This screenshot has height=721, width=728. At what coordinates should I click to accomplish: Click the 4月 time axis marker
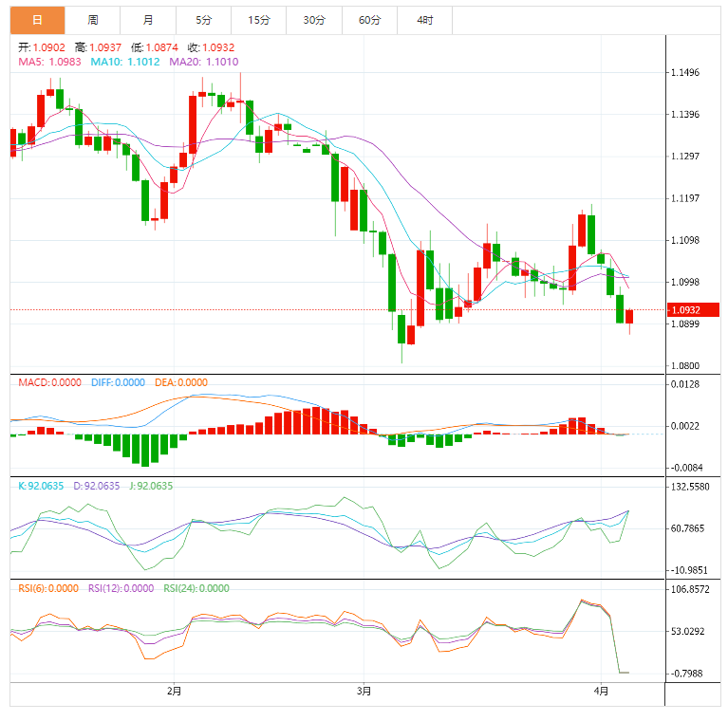pos(601,692)
